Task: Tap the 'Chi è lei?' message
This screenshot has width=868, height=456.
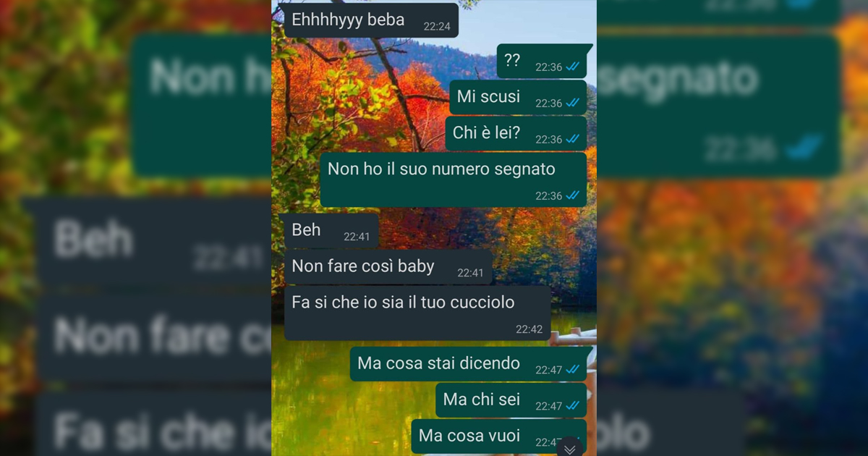Action: pyautogui.click(x=516, y=133)
